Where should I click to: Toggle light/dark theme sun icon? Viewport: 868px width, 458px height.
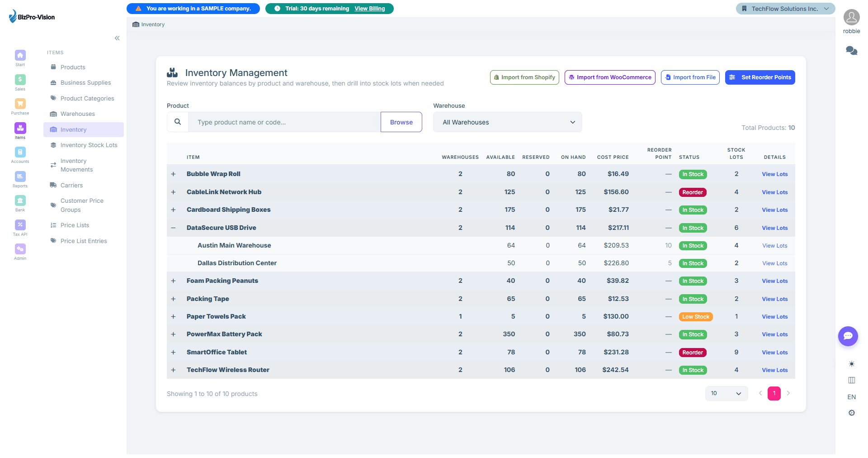tap(851, 364)
